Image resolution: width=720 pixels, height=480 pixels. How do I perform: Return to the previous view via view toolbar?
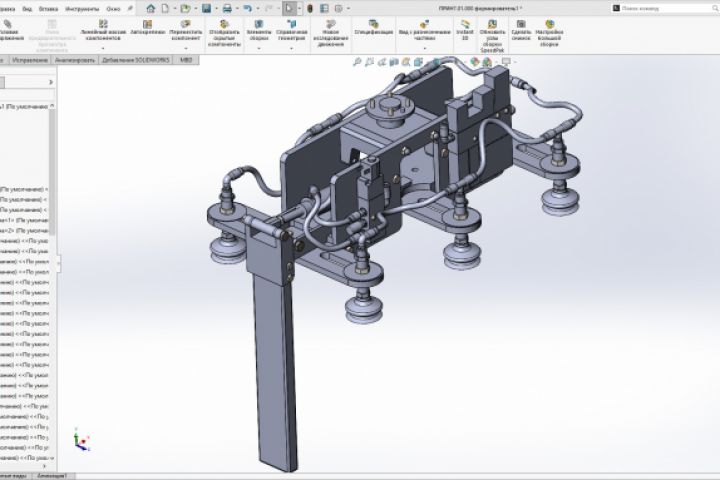(x=382, y=62)
